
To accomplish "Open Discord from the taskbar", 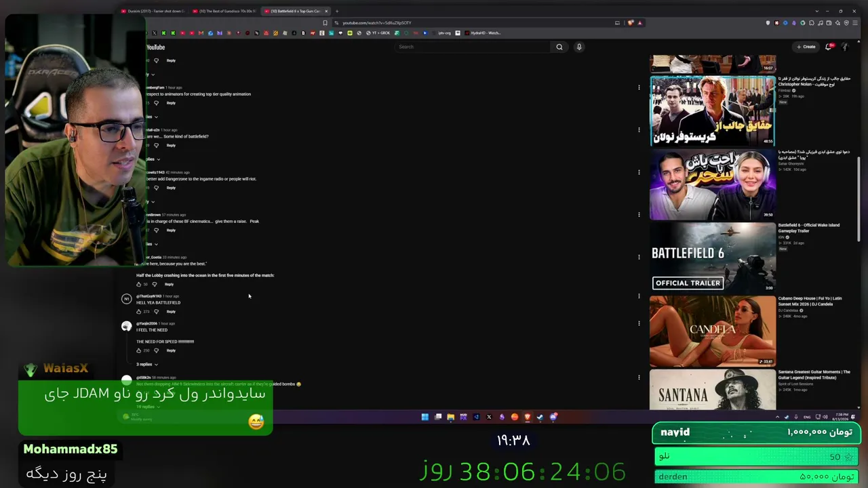I will pos(553,417).
